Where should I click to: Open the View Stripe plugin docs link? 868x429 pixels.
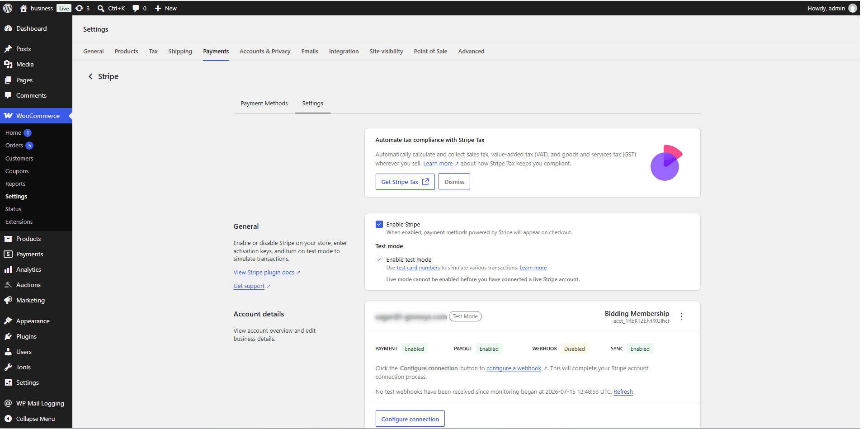(x=264, y=273)
